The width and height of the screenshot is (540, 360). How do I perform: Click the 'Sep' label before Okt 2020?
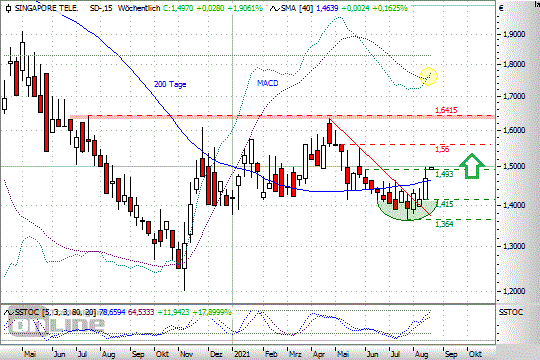click(138, 354)
